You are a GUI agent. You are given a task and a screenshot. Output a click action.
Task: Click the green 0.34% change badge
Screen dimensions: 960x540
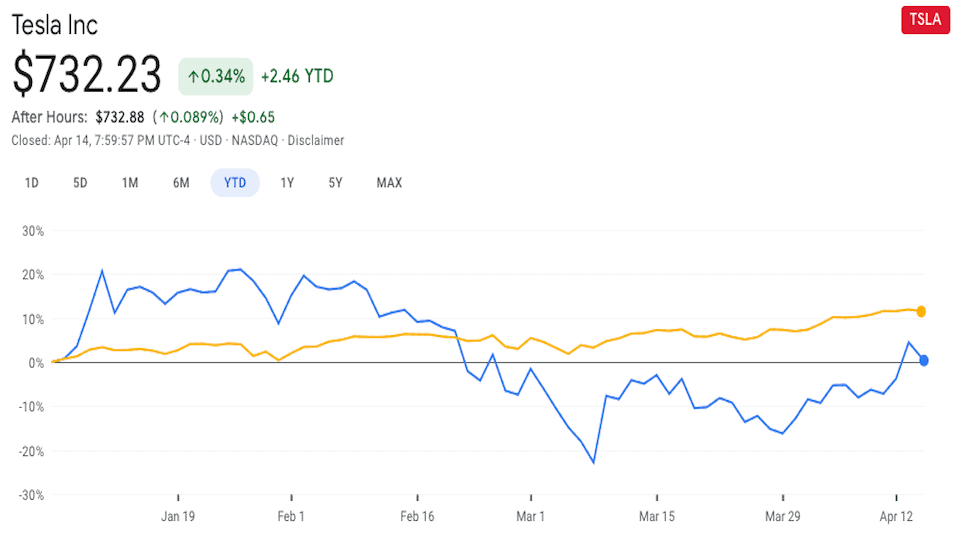click(x=214, y=76)
